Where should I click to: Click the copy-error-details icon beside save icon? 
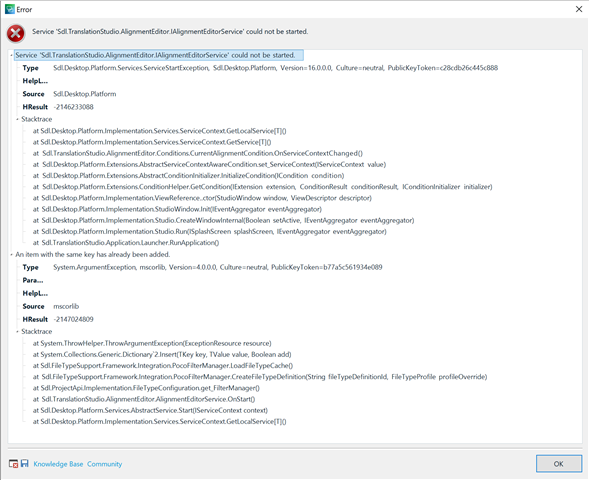point(14,464)
